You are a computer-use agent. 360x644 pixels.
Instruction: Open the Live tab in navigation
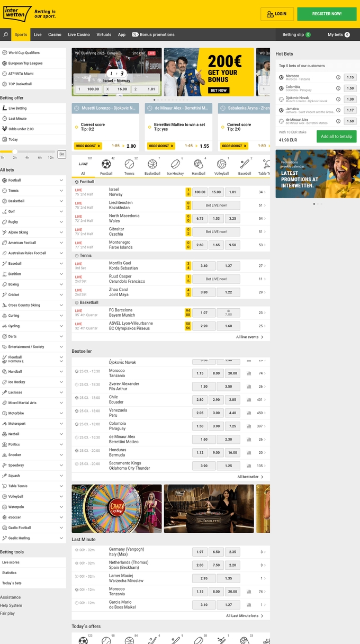tap(38, 34)
